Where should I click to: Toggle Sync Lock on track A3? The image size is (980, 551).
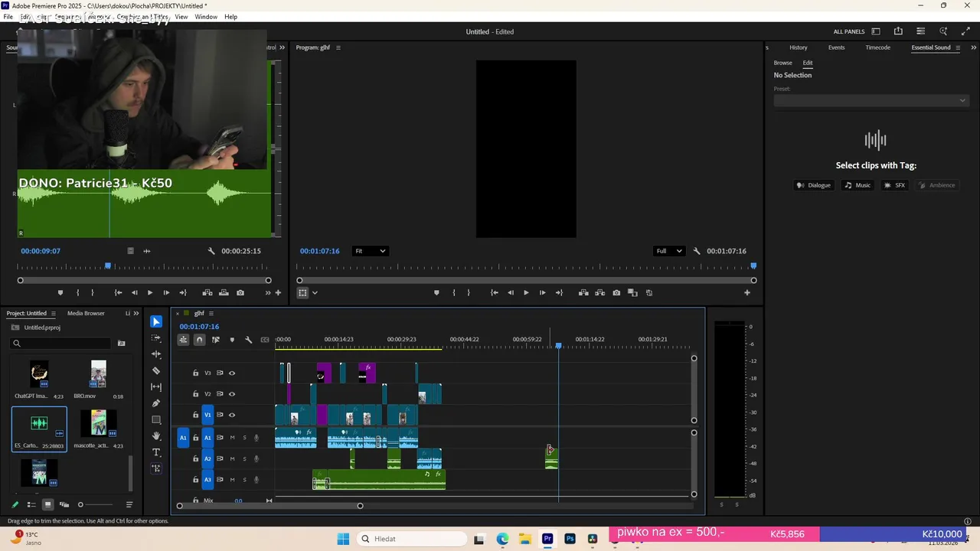pos(220,480)
